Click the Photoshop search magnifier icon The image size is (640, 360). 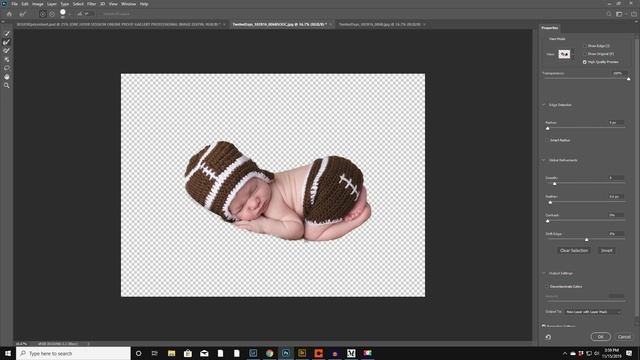click(x=609, y=14)
